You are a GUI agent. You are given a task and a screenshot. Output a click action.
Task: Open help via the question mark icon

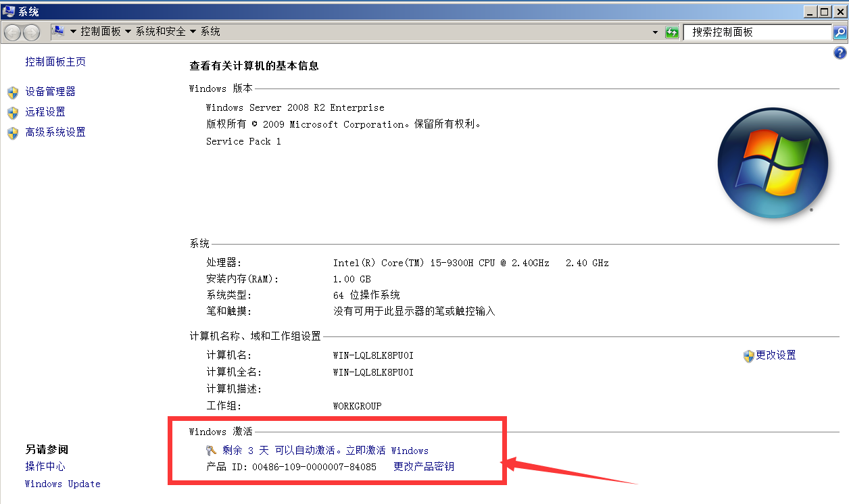pyautogui.click(x=840, y=53)
